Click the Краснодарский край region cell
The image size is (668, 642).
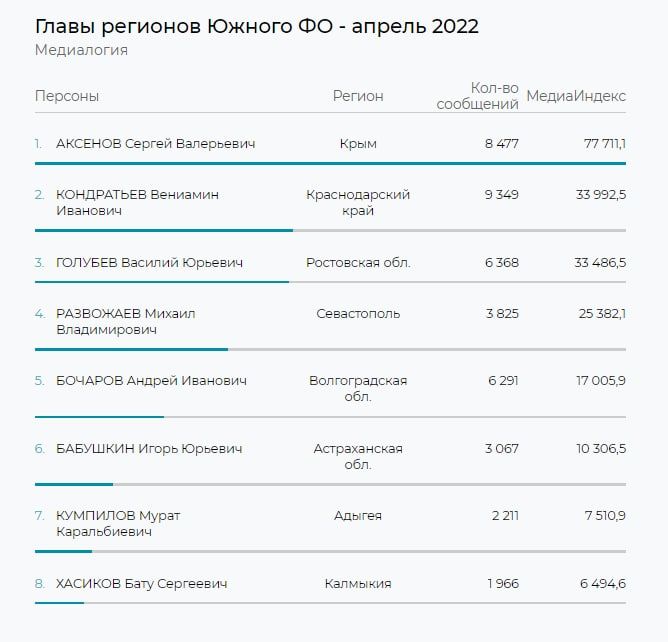pyautogui.click(x=358, y=203)
